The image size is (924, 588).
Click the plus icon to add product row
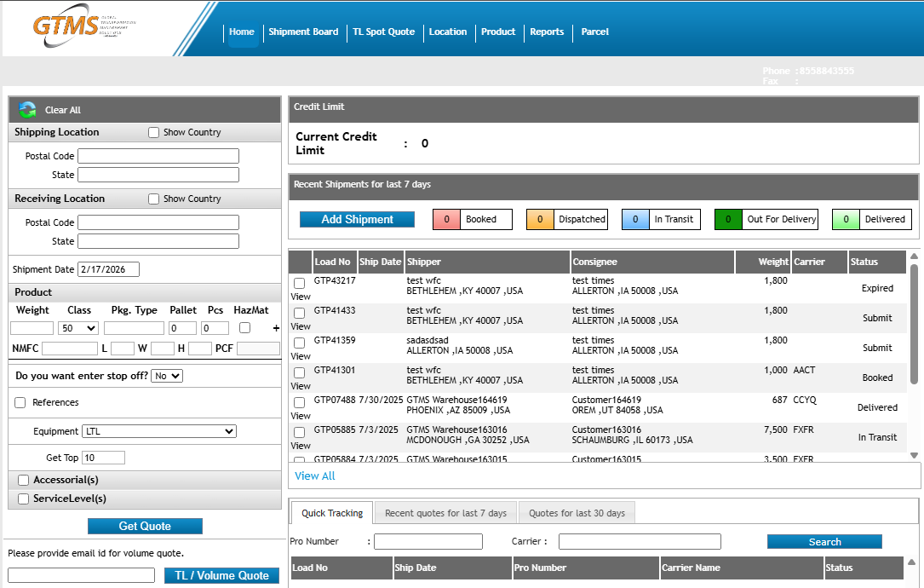click(x=275, y=328)
